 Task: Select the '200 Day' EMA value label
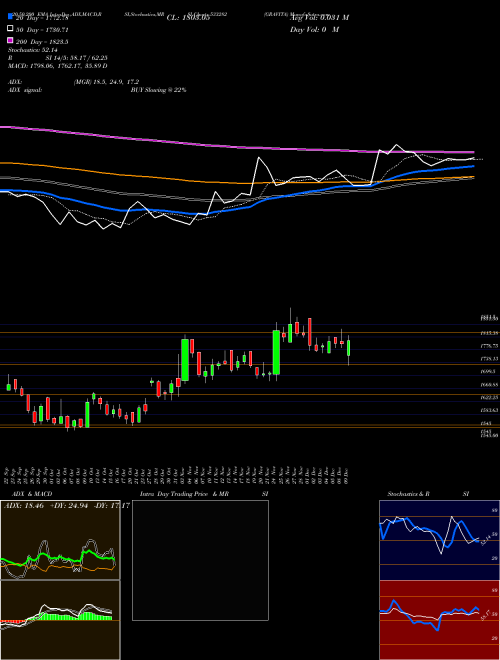tap(42, 42)
